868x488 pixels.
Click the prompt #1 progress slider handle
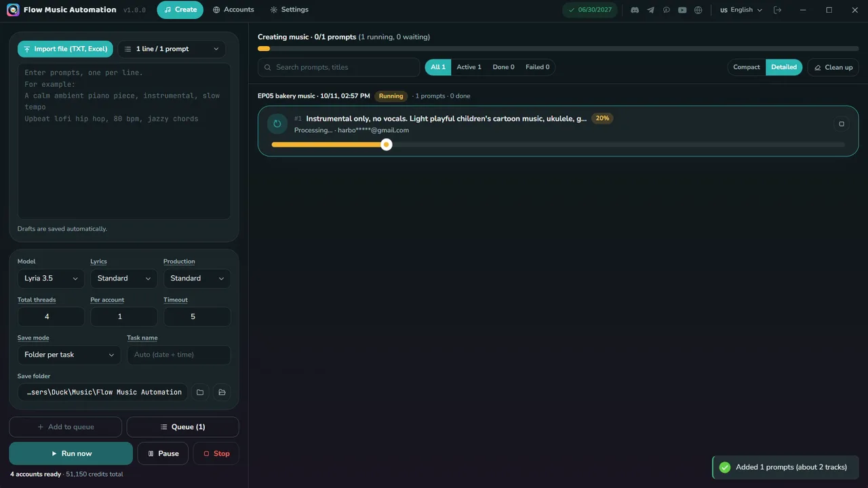point(387,144)
